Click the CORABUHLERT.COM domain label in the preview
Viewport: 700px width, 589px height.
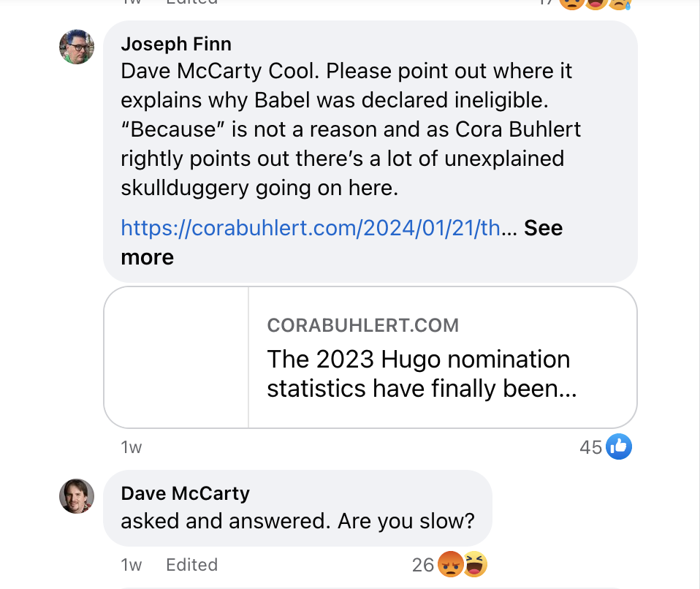click(x=363, y=325)
